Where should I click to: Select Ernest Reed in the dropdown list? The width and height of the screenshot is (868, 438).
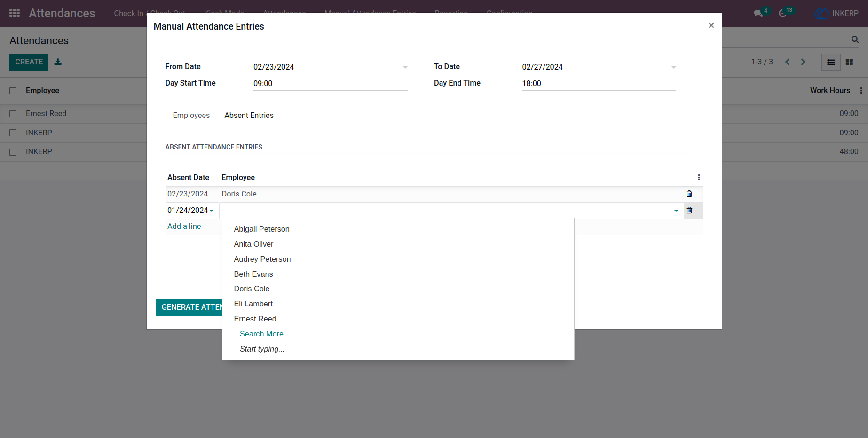click(x=398, y=319)
